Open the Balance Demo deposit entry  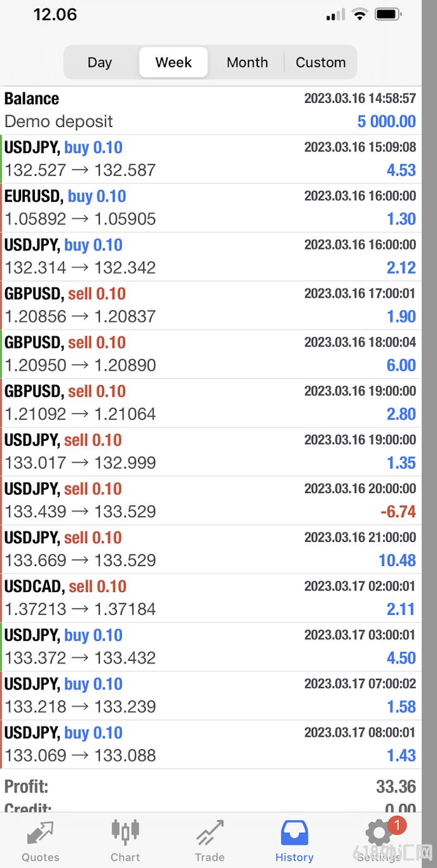[210, 110]
